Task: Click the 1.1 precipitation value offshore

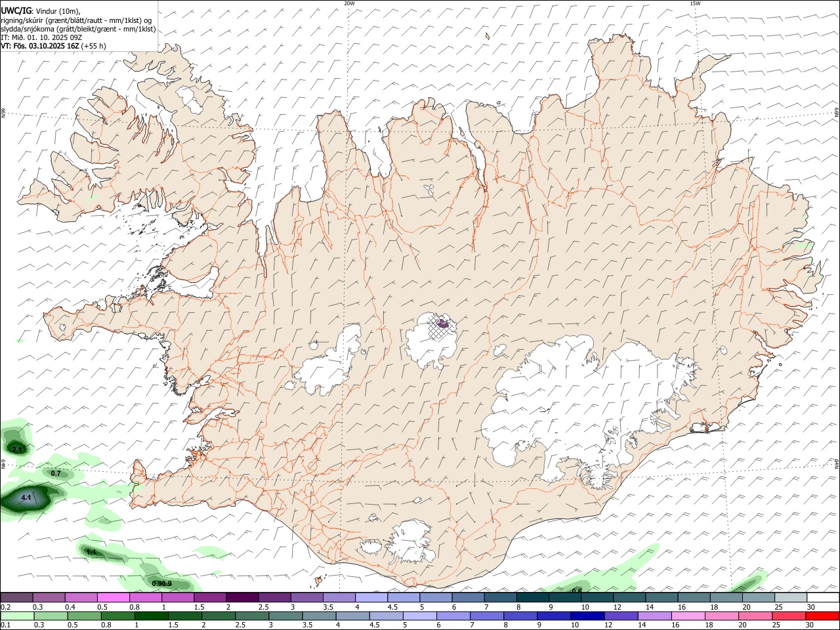Action: click(x=91, y=553)
